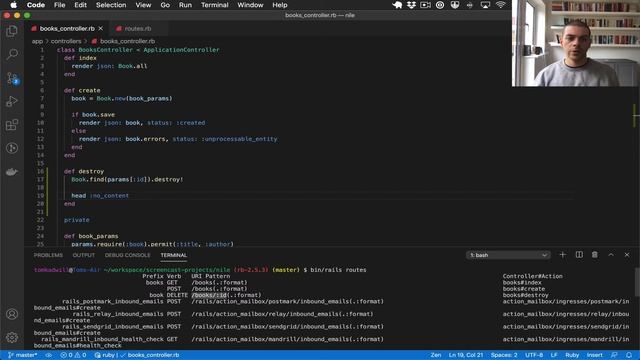
Task: Click the app breadcrumb segment
Action: [37, 41]
